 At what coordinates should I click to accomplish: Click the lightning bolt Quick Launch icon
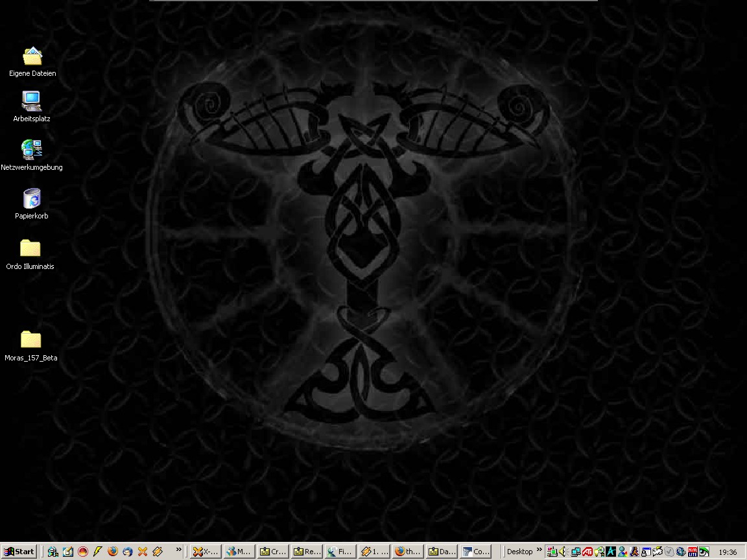(98, 552)
